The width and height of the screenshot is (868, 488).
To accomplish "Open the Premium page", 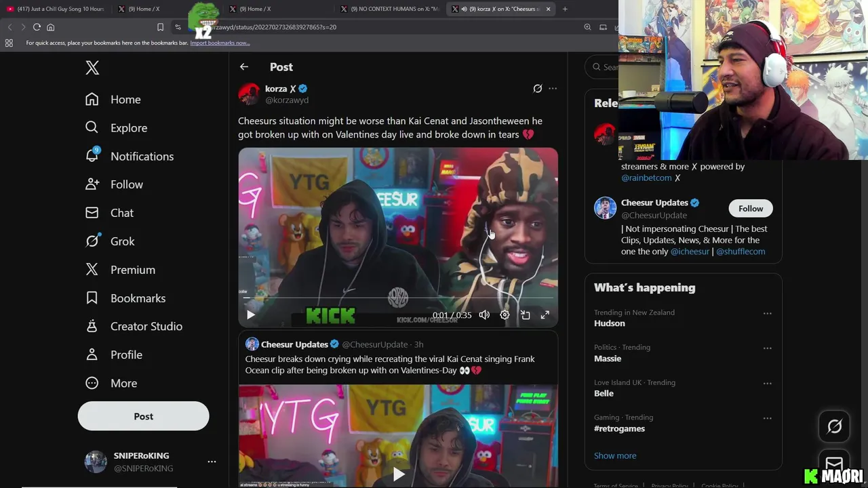I will click(120, 270).
